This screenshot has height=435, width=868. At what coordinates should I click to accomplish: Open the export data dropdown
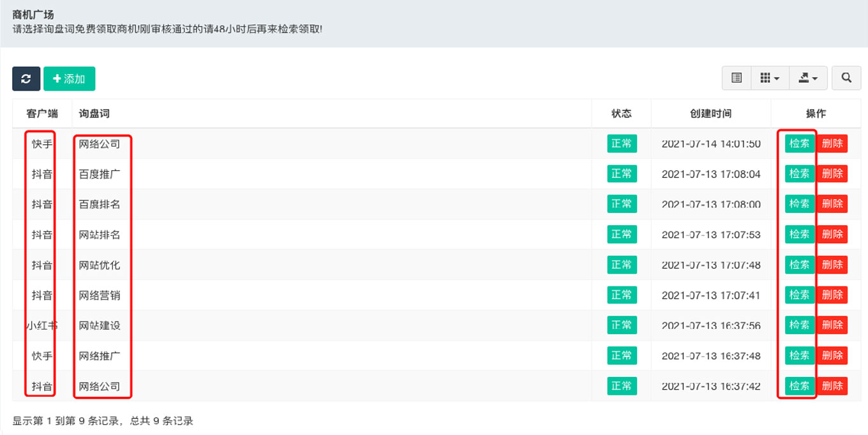coord(809,78)
